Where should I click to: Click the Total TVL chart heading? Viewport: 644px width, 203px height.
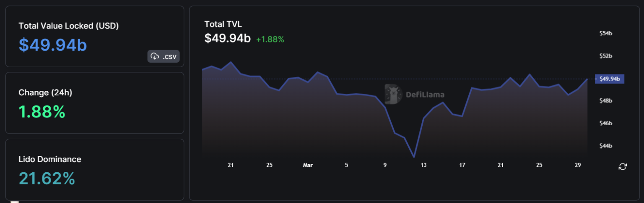pos(223,24)
